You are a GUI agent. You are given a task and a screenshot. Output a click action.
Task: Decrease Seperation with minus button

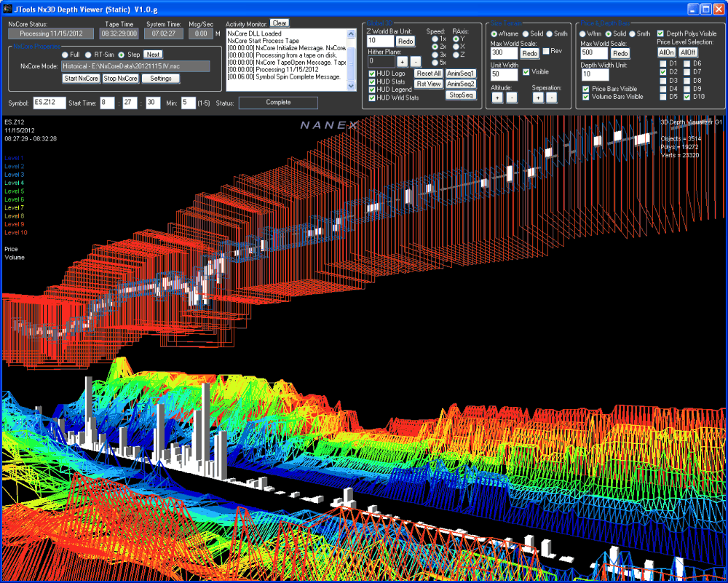551,98
